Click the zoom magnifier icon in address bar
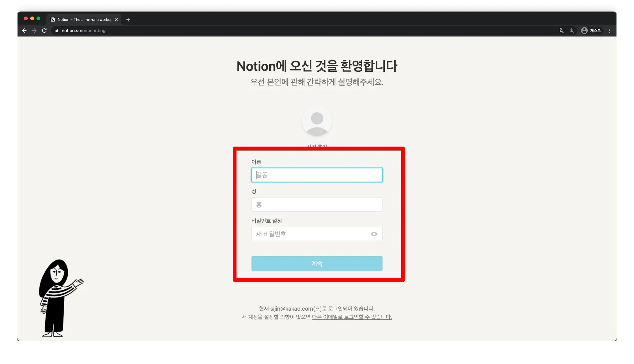 click(572, 31)
